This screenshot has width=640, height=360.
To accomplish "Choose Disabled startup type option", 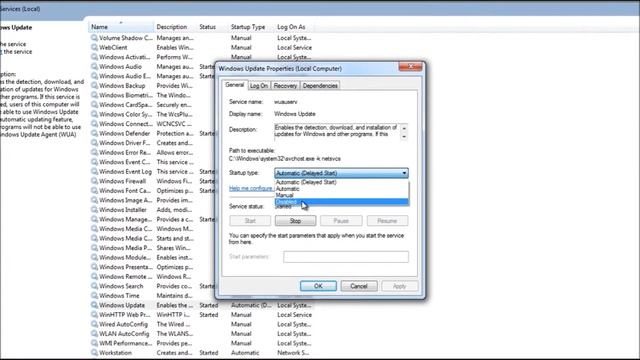I will point(342,202).
